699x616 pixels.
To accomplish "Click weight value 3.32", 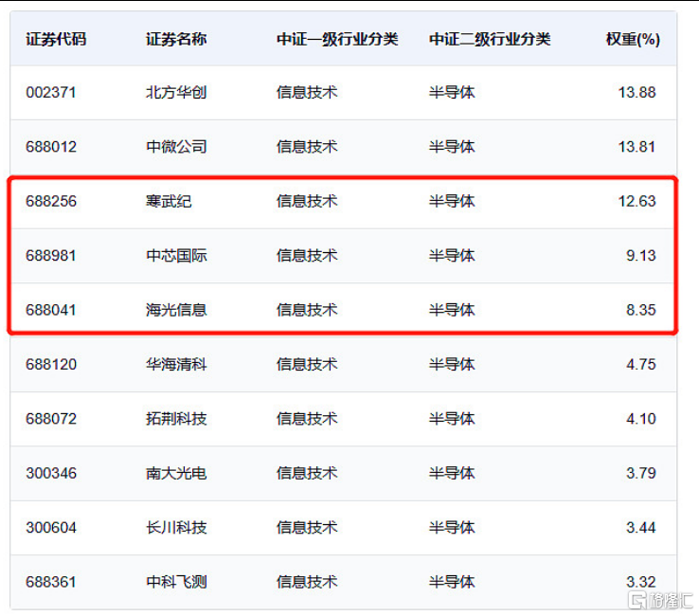I will 641,582.
